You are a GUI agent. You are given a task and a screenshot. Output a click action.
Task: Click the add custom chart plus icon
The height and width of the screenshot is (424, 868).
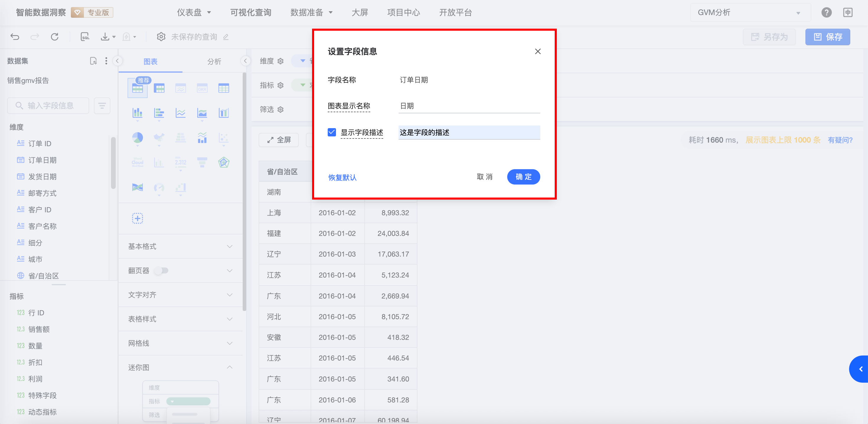coord(137,218)
